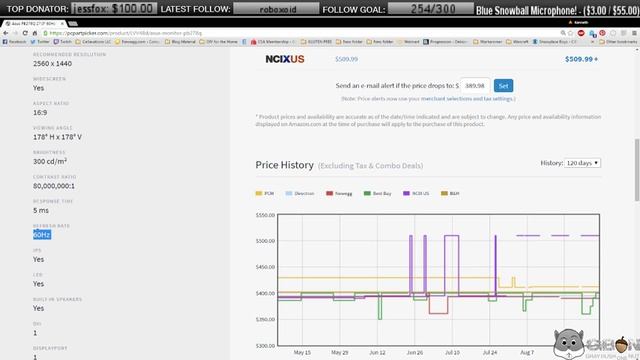Toggle the PCM series in chart legend
The image size is (640, 360).
point(264,193)
